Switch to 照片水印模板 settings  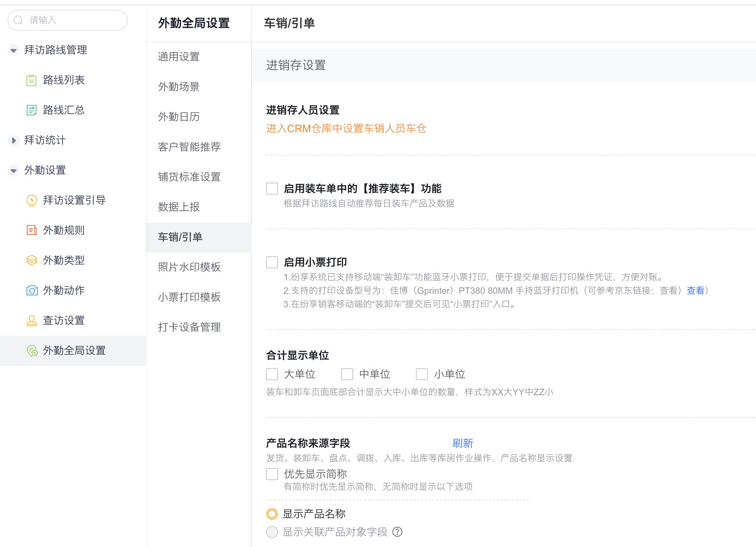(x=189, y=267)
